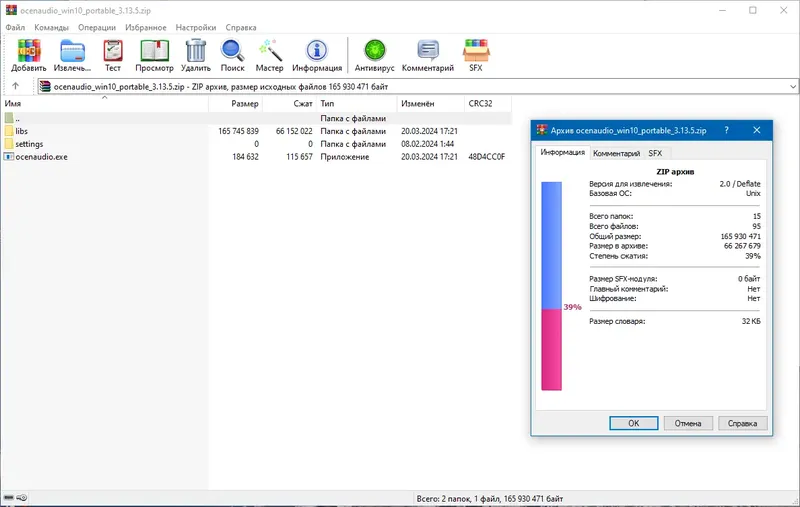Click the 2.0 / Deflate value

point(740,184)
